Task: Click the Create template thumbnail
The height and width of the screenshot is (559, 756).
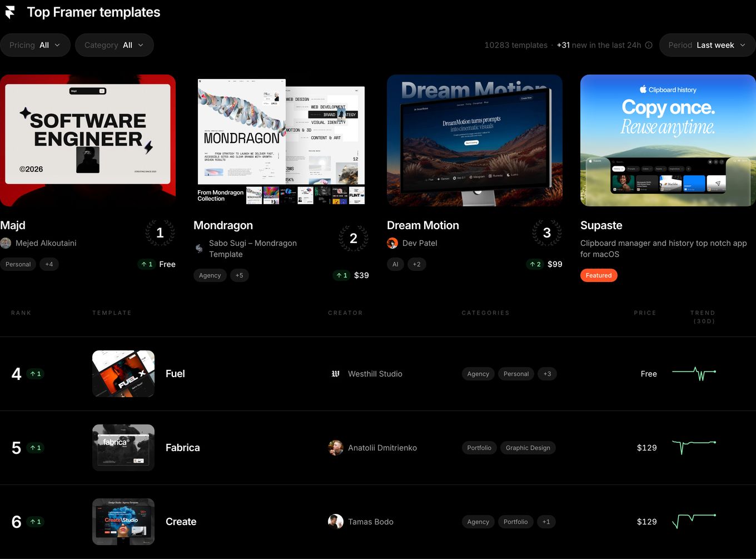Action: tap(123, 522)
